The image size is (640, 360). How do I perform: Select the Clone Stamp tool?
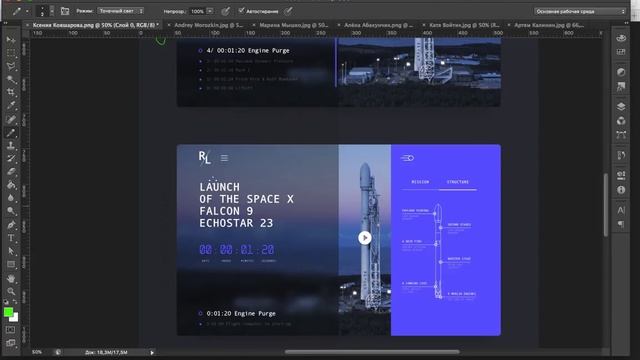point(11,145)
